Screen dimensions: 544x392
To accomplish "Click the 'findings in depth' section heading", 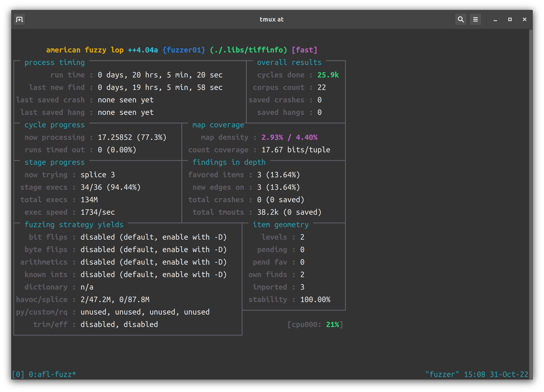I will 229,162.
